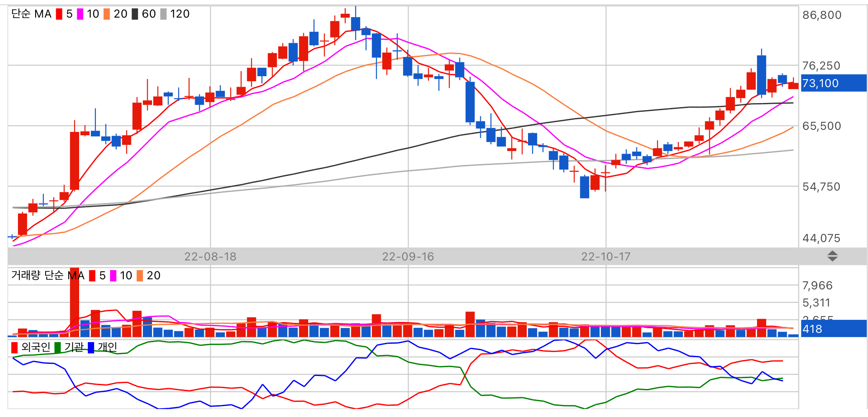Click the orange MA 20 swatch in price legend

click(107, 14)
